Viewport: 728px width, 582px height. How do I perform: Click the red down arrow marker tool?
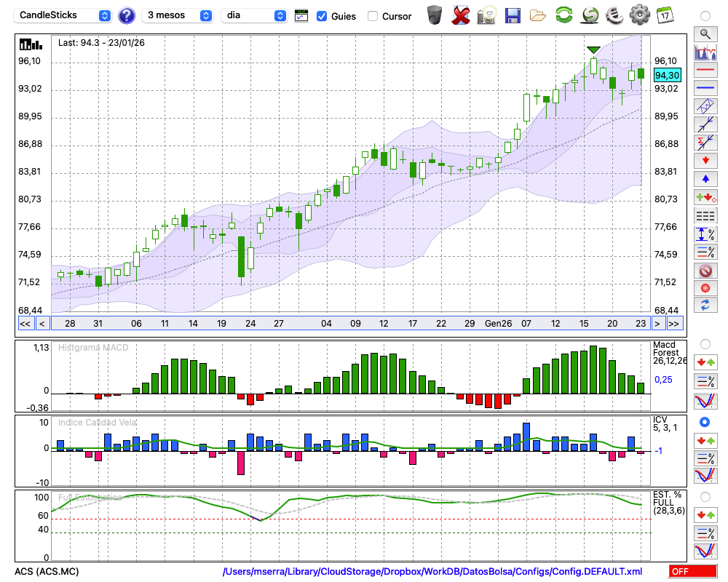click(705, 160)
